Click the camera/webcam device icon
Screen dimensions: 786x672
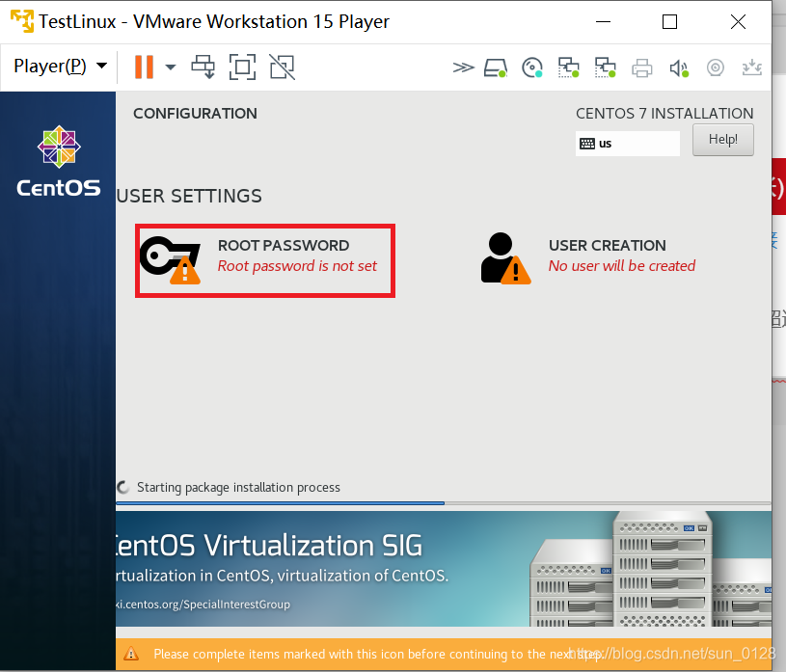[x=716, y=67]
